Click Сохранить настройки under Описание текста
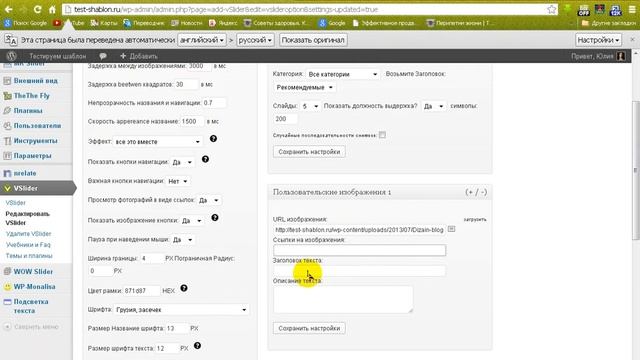 coord(309,328)
